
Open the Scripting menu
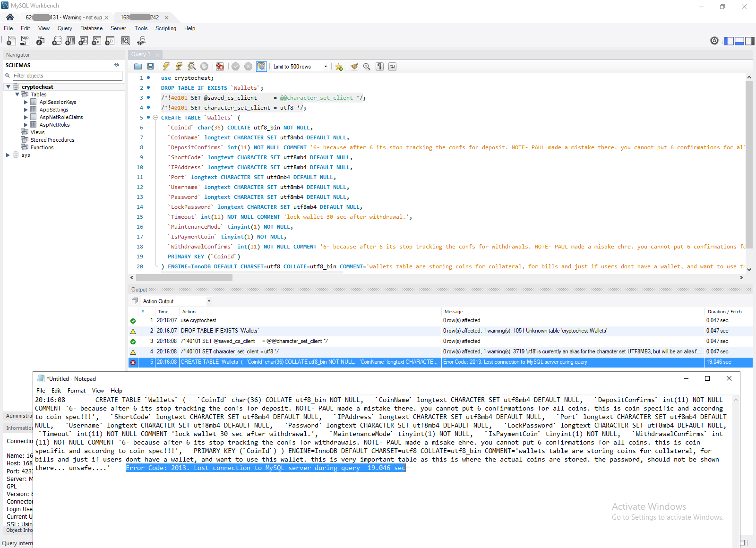pos(165,28)
